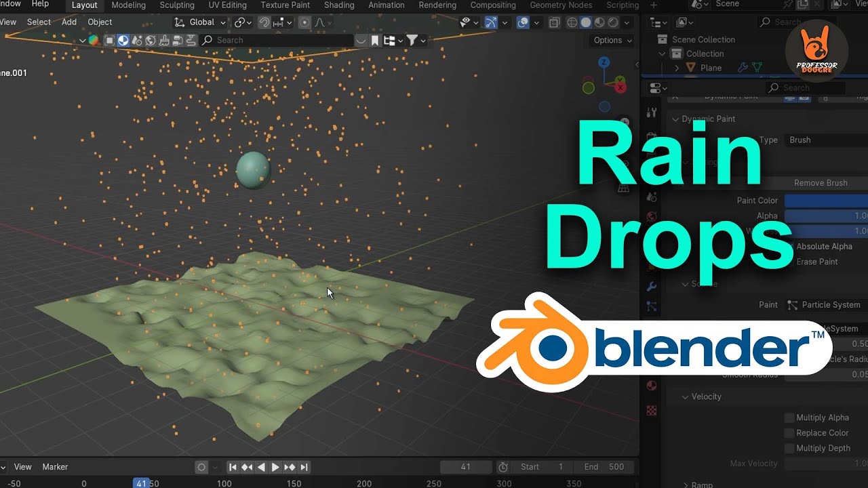Open the blue Paint Color swatch
This screenshot has width=868, height=488.
(826, 201)
